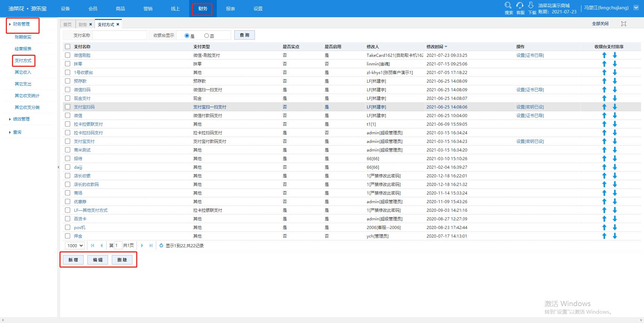Click the horizontal scrollbar at the bottom
This screenshot has height=323, width=644.
(322, 320)
